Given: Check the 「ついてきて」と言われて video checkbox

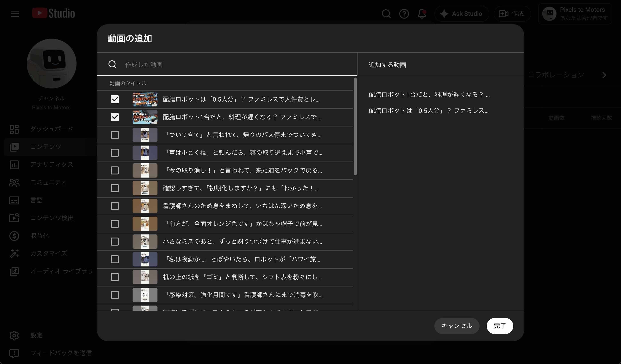Looking at the screenshot, I should (x=115, y=135).
